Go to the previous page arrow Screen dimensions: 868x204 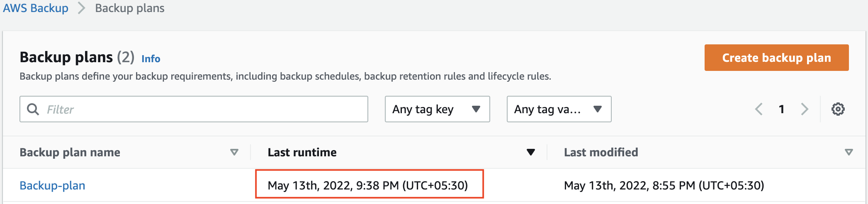[759, 109]
